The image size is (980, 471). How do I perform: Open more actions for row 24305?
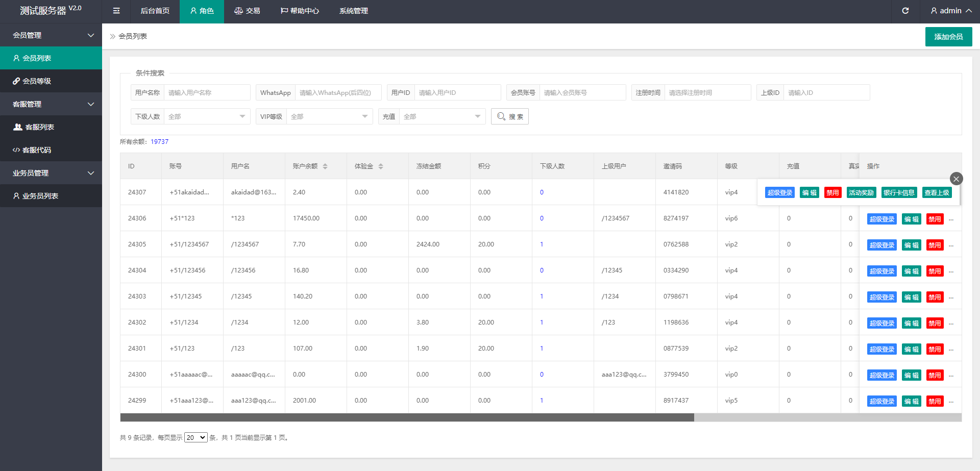click(951, 245)
